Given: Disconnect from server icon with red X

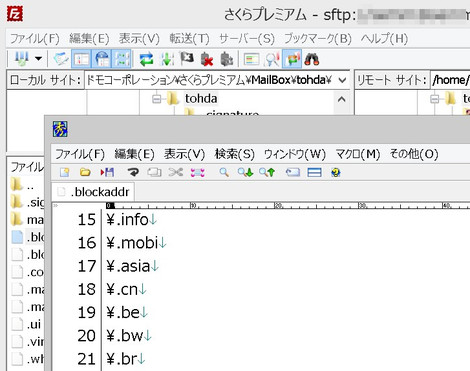Looking at the screenshot, I should tap(207, 59).
